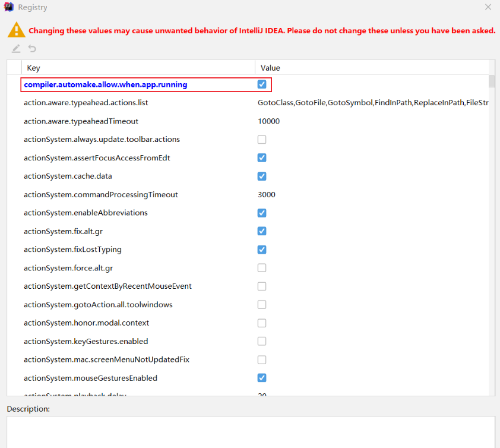The width and height of the screenshot is (500, 448).
Task: Select key compiler.automake.allow.when.app.running
Action: [106, 84]
